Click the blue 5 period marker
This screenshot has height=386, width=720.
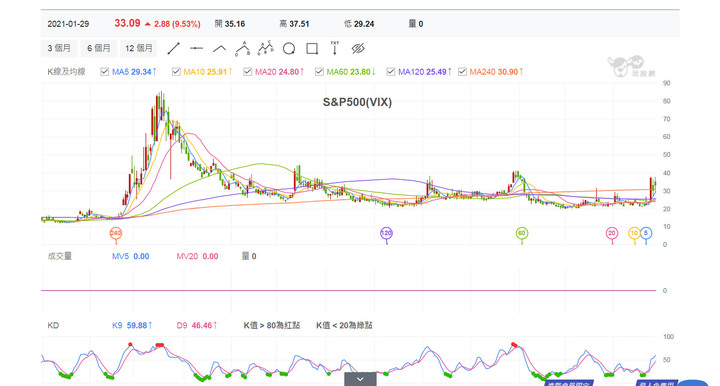pos(646,234)
